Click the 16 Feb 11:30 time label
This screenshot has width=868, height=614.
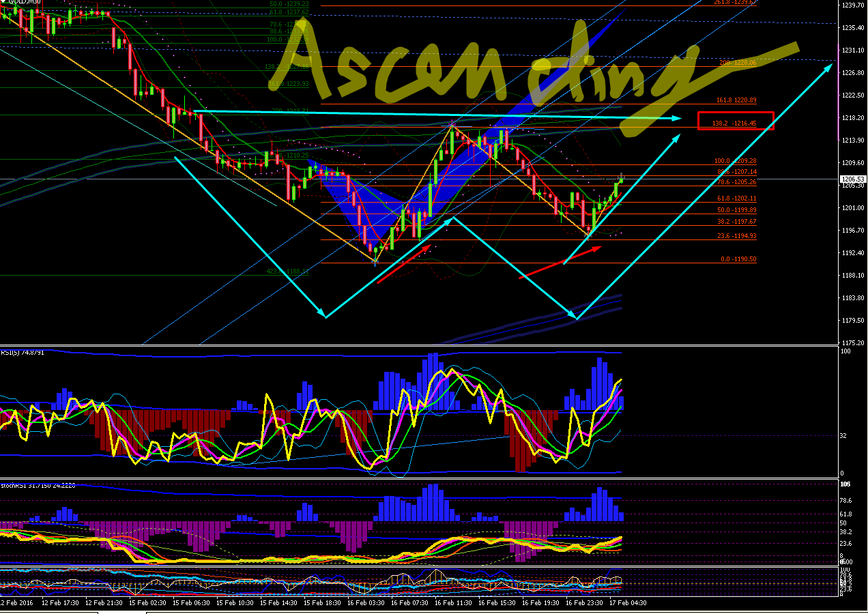(x=453, y=603)
